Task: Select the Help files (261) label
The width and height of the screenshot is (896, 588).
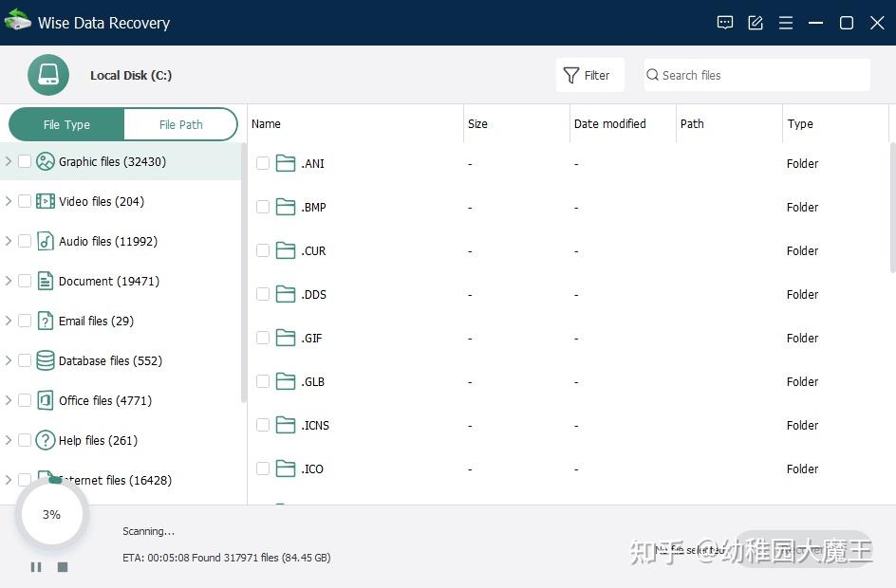Action: 99,440
